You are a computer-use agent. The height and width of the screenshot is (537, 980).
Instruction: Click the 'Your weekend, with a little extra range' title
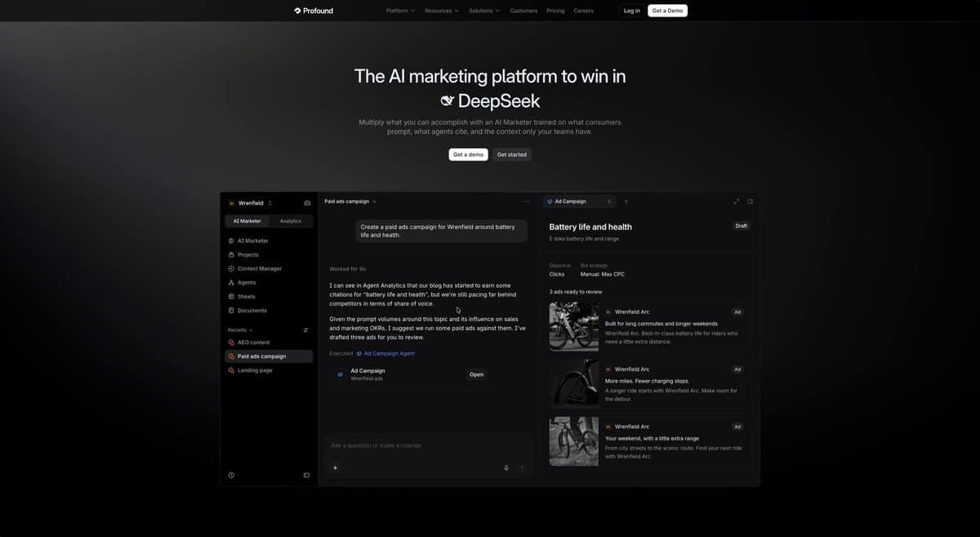point(652,438)
